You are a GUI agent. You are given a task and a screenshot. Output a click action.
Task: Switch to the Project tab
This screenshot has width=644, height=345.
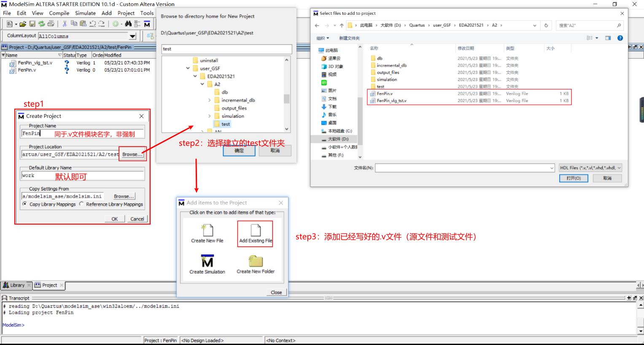pyautogui.click(x=49, y=285)
